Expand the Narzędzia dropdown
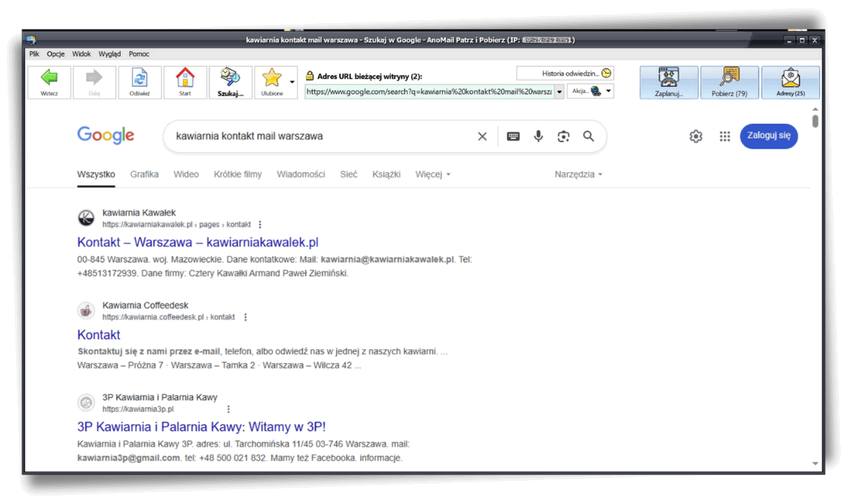Viewport: 842px width, 504px height. (578, 175)
